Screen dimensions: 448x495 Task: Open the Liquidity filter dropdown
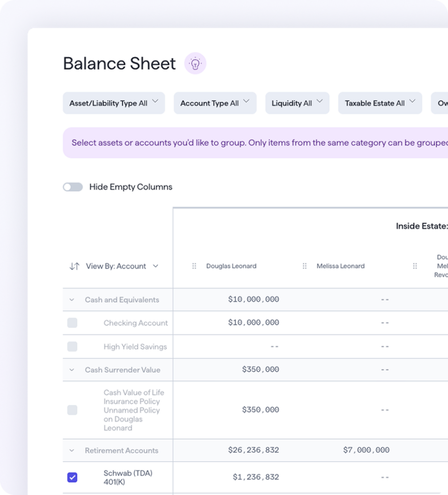click(x=297, y=103)
